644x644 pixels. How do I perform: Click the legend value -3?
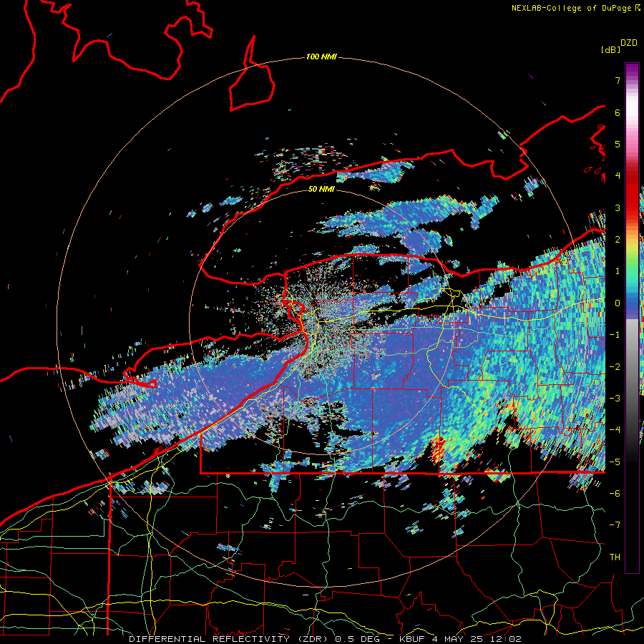615,398
